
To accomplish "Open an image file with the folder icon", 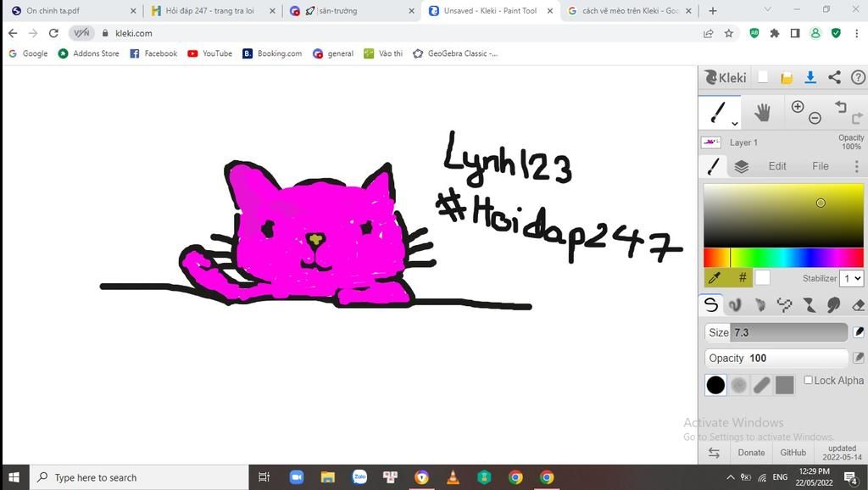I will point(787,78).
